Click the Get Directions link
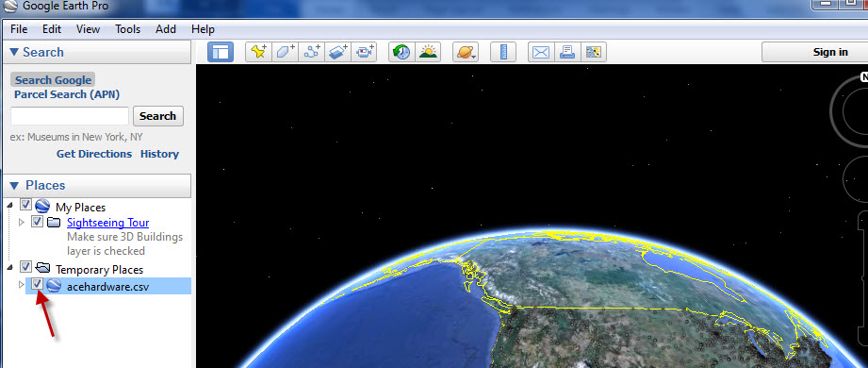 coord(94,154)
